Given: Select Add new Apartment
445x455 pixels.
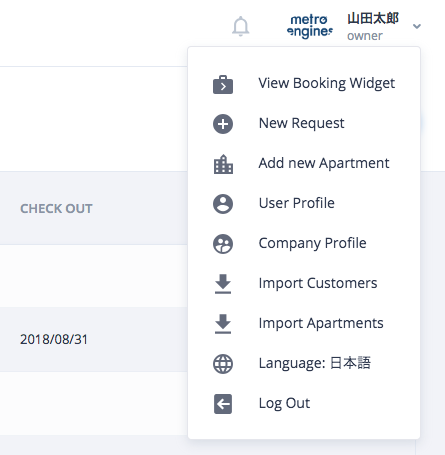Looking at the screenshot, I should click(324, 163).
